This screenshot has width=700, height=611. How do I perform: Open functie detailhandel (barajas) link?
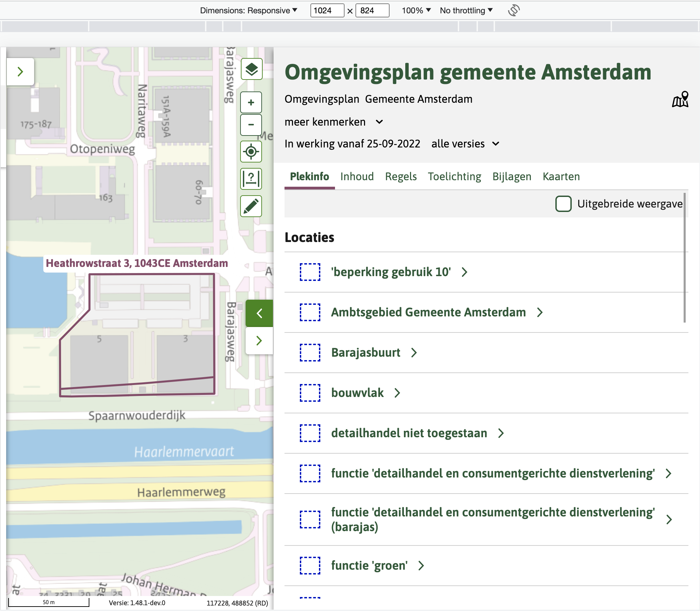coord(493,520)
